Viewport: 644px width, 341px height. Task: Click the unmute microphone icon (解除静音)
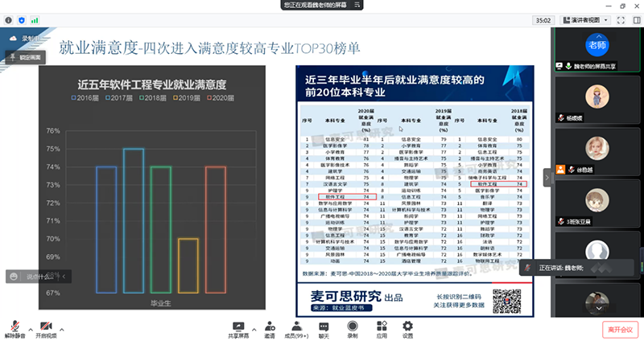click(x=15, y=327)
